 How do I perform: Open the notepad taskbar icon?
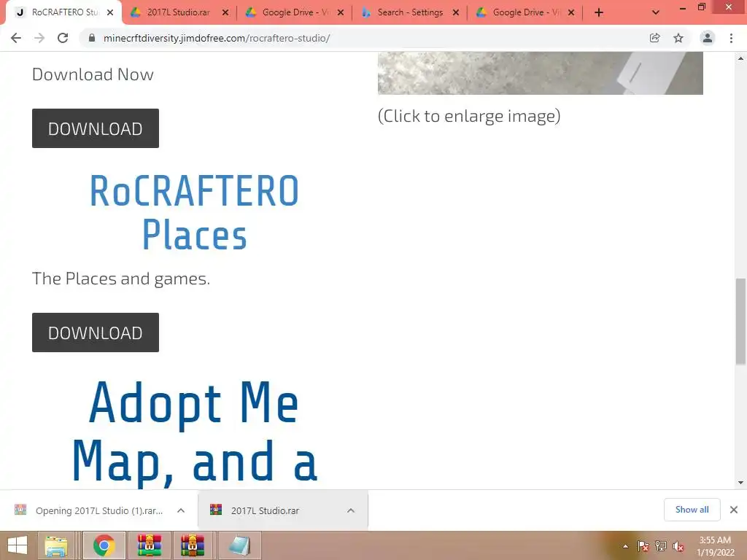pyautogui.click(x=239, y=545)
